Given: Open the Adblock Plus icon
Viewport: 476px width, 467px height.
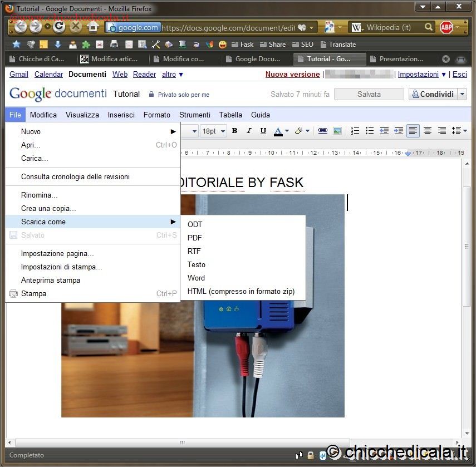Looking at the screenshot, I should coord(446,27).
